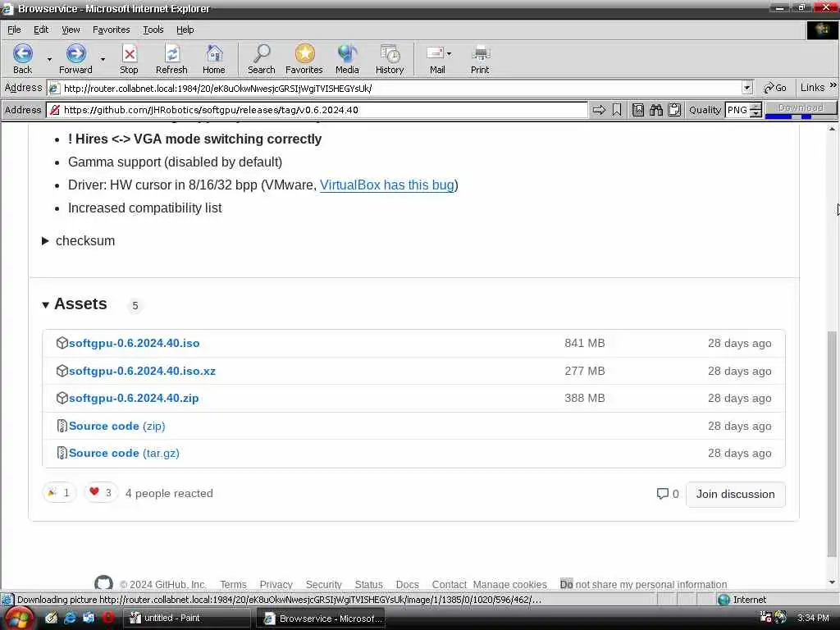
Task: Click the Join discussion button
Action: pyautogui.click(x=736, y=494)
